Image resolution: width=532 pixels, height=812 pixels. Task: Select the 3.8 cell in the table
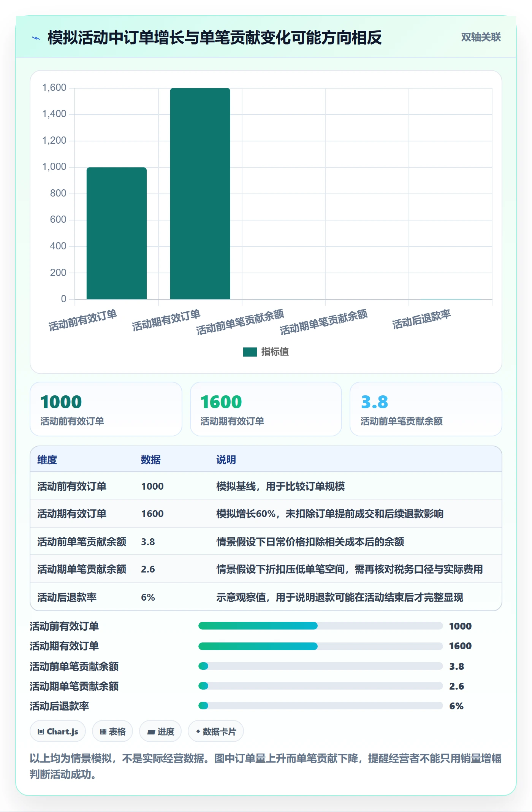(x=148, y=542)
